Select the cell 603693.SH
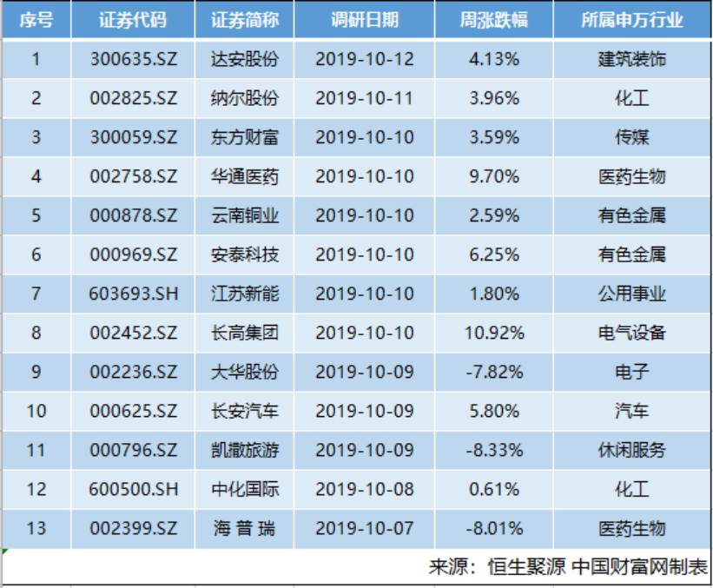 coord(133,294)
